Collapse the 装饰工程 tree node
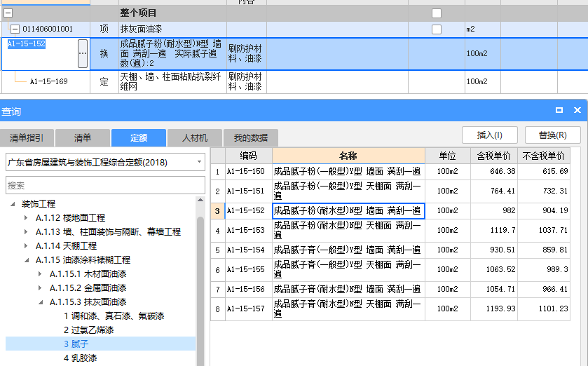Screen dimensions: 588x366 pyautogui.click(x=13, y=204)
